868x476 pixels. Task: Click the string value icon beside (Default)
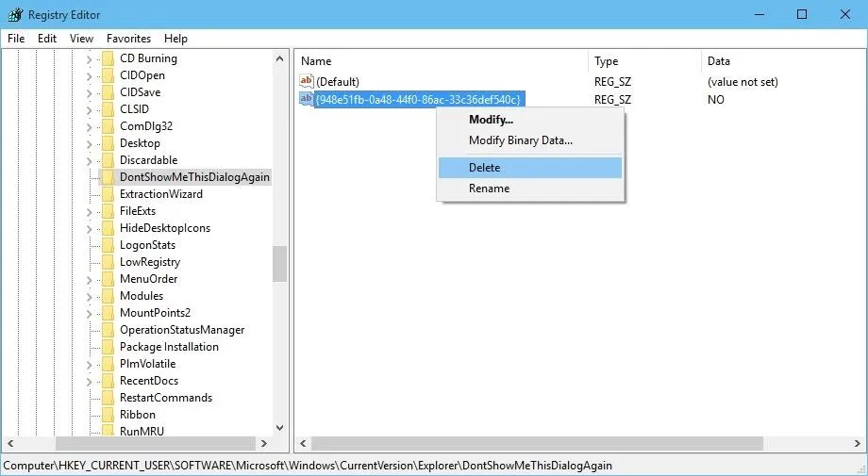tap(306, 81)
